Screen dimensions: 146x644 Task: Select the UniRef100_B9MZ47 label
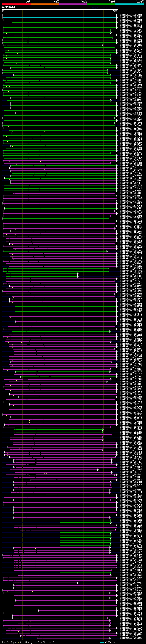click(x=131, y=299)
